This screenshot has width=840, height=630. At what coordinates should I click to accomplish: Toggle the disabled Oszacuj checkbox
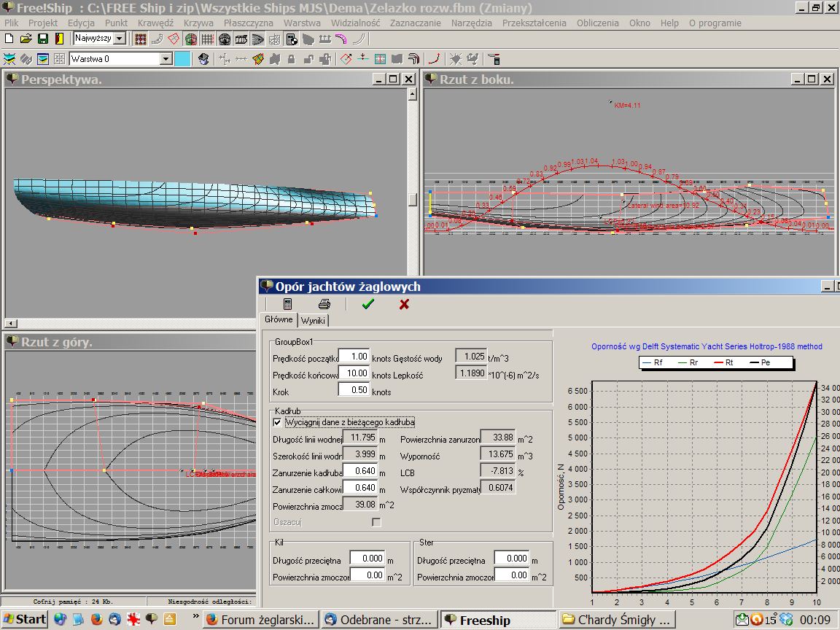(376, 522)
